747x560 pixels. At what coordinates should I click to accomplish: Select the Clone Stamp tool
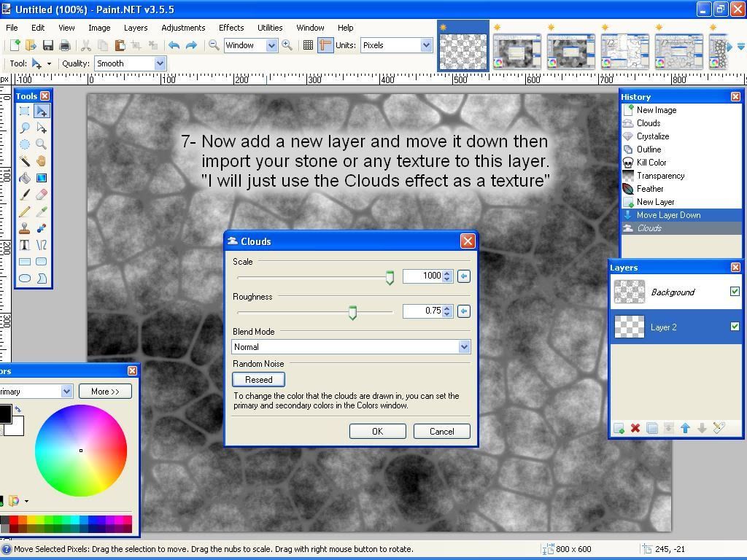coord(24,228)
